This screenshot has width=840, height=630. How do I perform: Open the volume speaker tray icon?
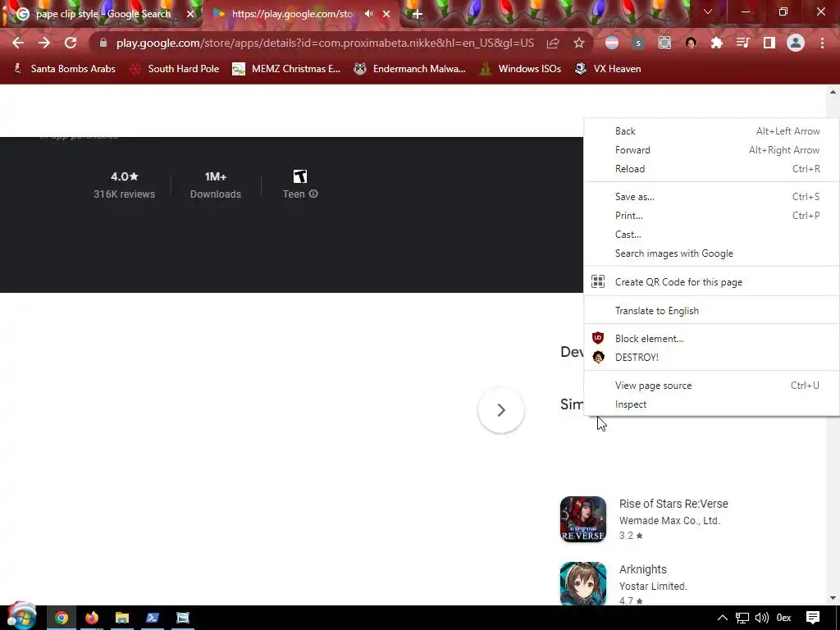[x=762, y=618]
